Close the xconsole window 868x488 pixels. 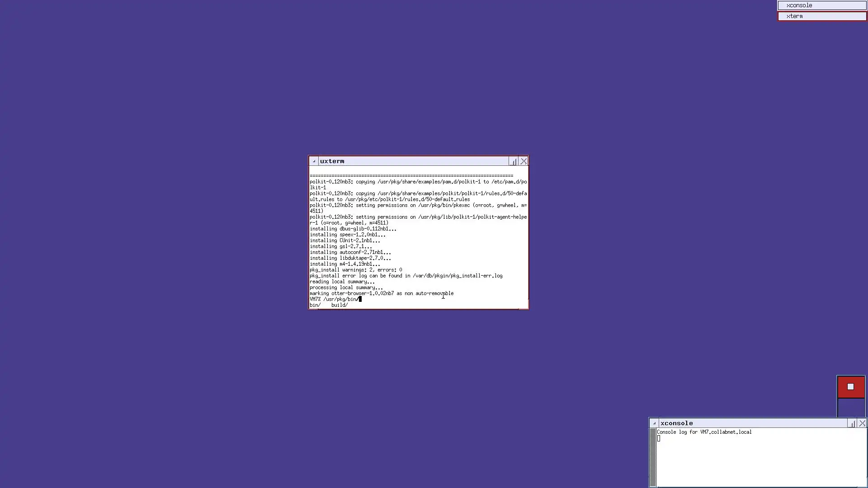point(862,423)
